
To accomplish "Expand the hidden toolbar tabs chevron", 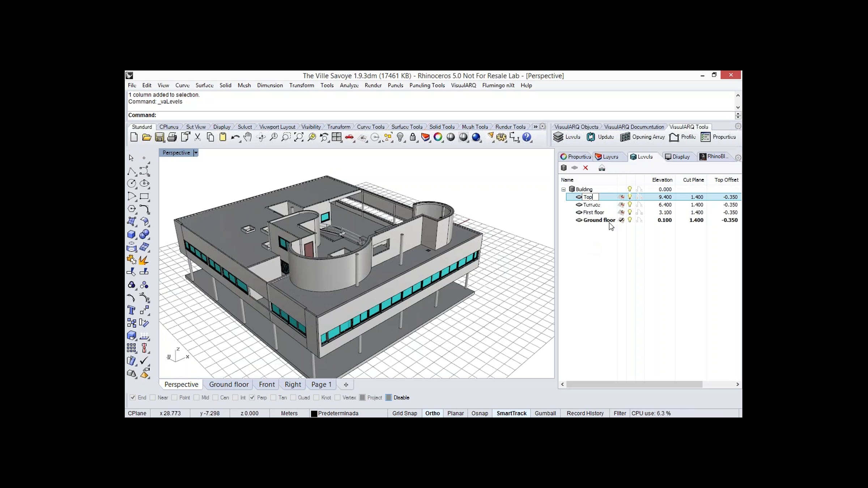I will click(536, 127).
